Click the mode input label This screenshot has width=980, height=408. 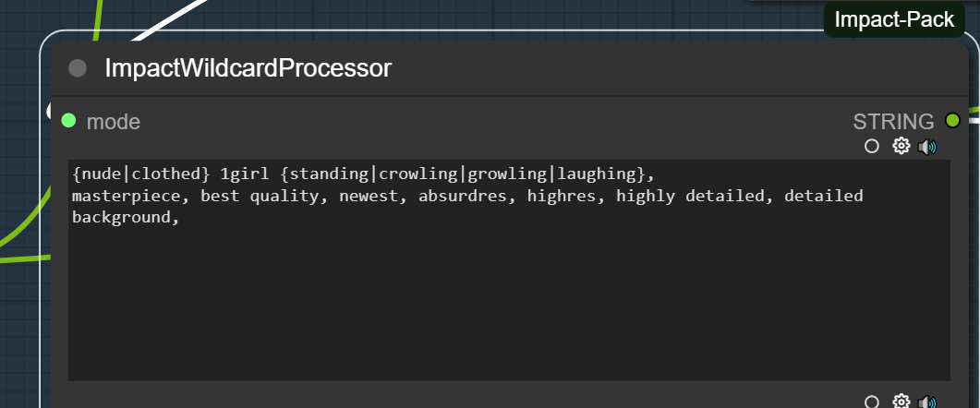(113, 122)
